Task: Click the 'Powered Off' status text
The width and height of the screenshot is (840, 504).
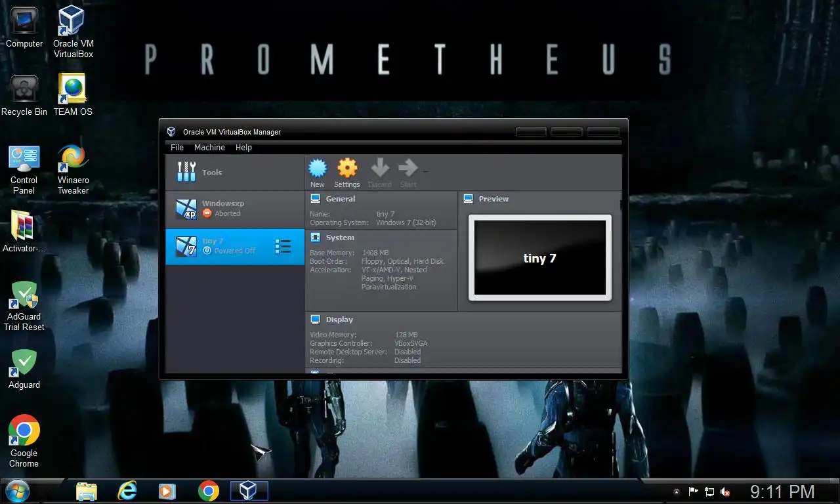Action: click(x=235, y=251)
